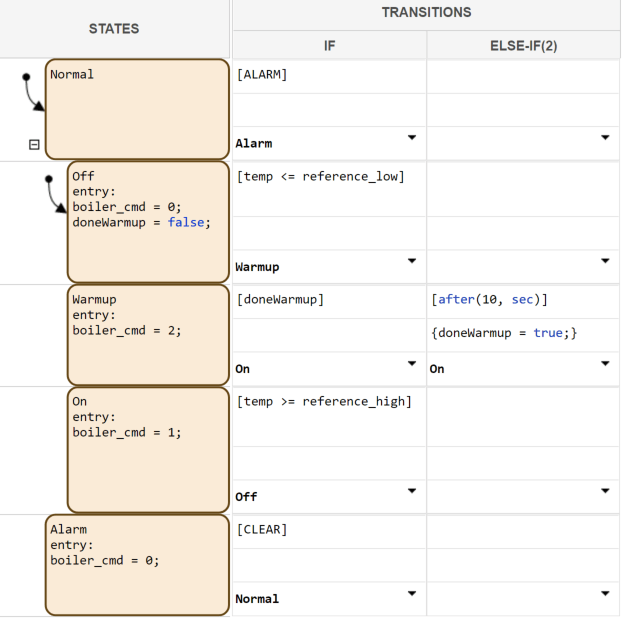
Task: Select the IF column header
Action: pyautogui.click(x=329, y=45)
